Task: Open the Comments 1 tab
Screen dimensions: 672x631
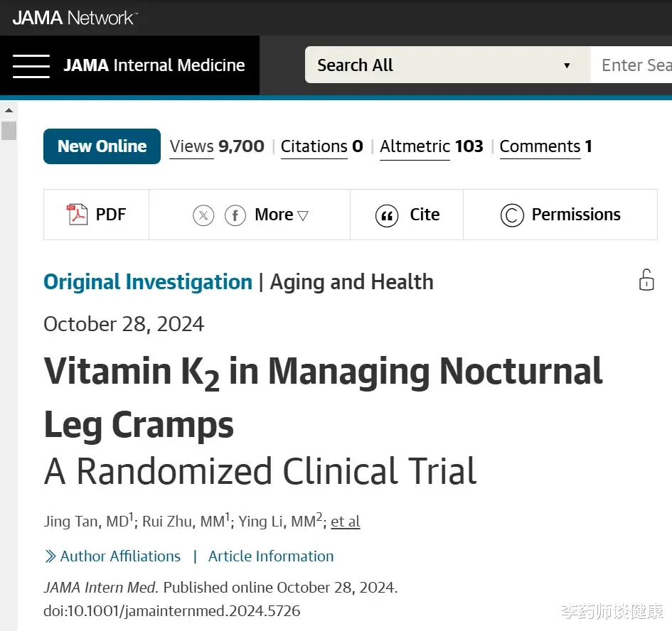Action: click(x=546, y=146)
